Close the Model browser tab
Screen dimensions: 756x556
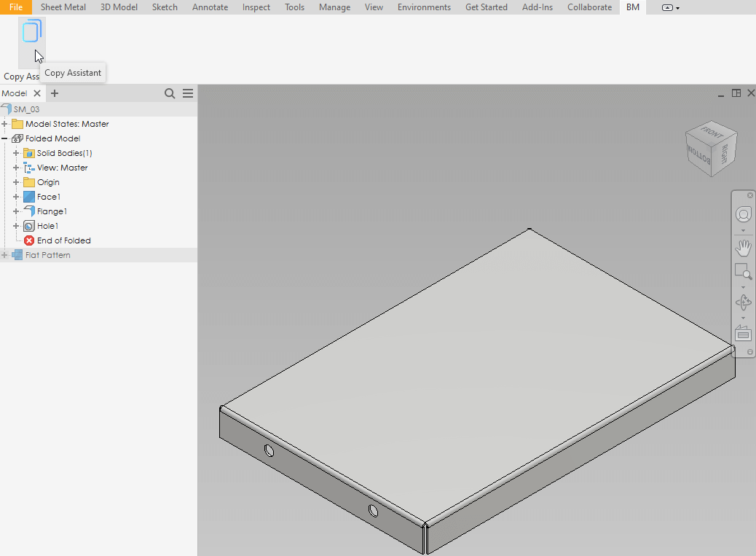[37, 93]
